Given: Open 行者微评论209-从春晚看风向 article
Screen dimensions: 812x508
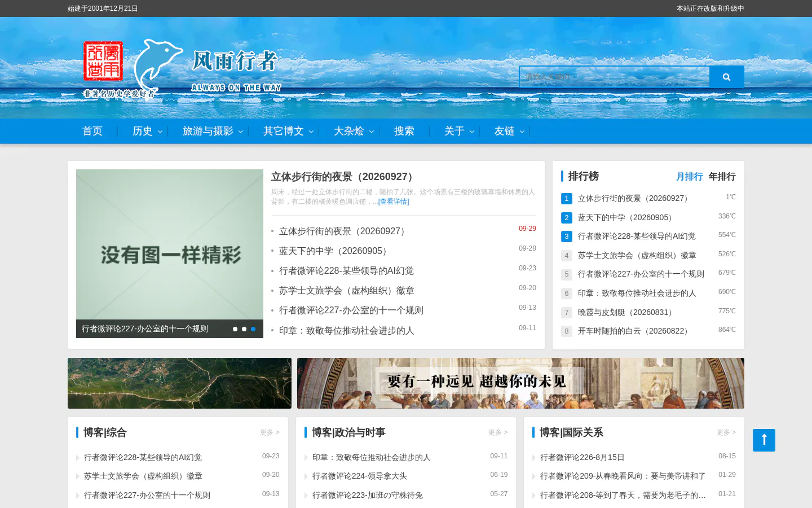Looking at the screenshot, I should tap(623, 476).
